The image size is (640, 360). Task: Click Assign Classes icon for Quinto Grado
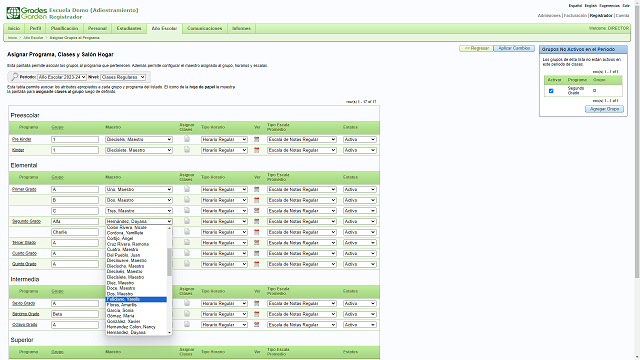point(187,264)
